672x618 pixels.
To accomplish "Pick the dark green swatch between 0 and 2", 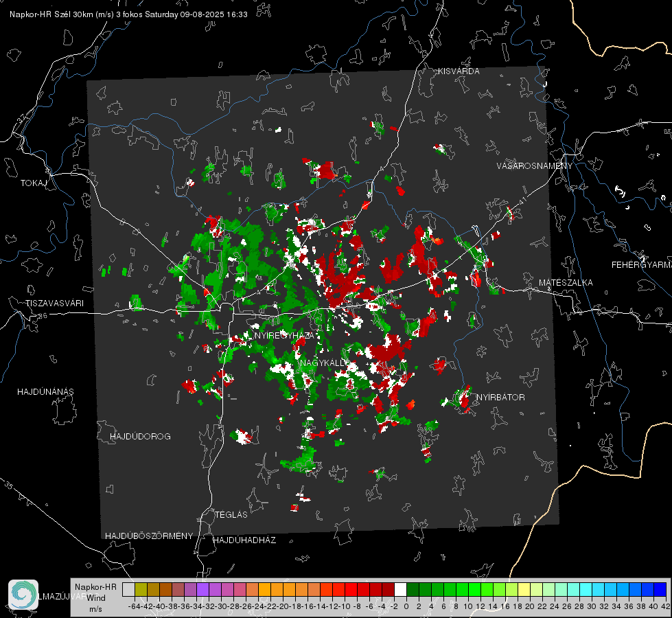I will [413, 589].
